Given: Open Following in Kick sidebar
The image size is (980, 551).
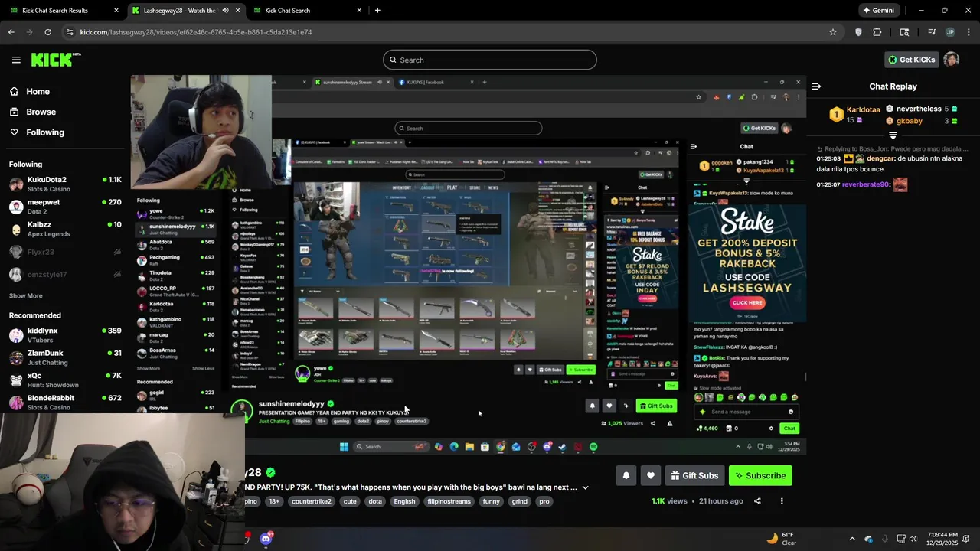Looking at the screenshot, I should [45, 132].
